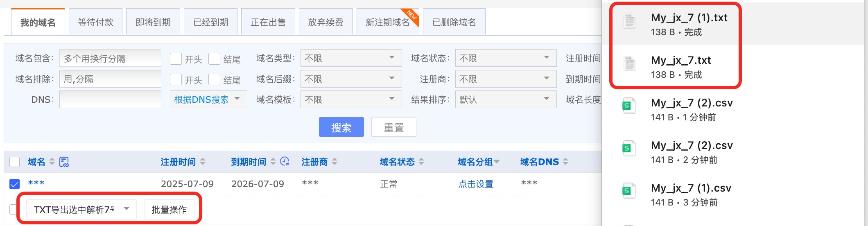The image size is (868, 226).
Task: Click the My_jx_7.txt file icon
Action: coord(629,63)
